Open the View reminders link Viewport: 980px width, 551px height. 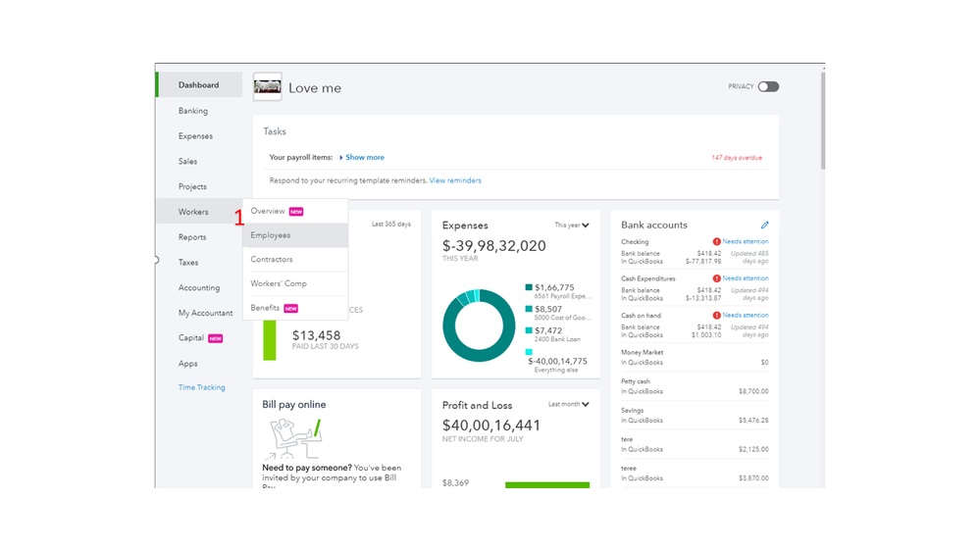pos(455,180)
